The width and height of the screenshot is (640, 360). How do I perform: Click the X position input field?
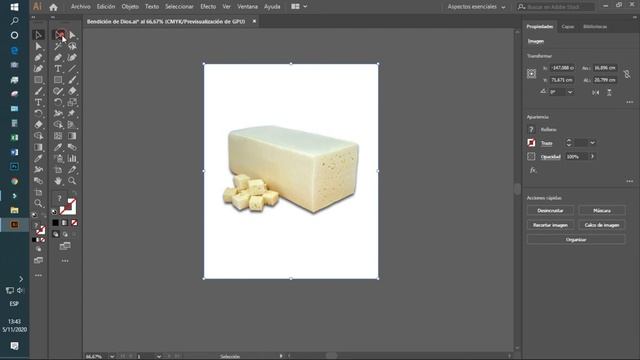[x=562, y=68]
